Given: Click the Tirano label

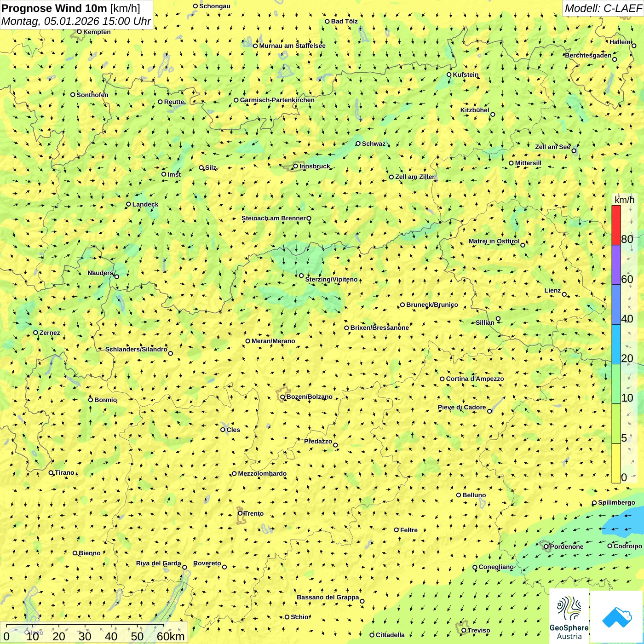Looking at the screenshot, I should [64, 472].
